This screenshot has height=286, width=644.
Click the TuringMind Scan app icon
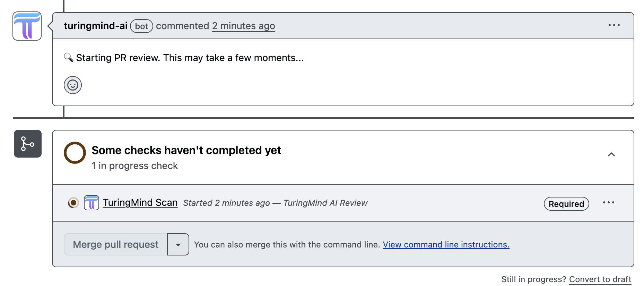tap(91, 203)
